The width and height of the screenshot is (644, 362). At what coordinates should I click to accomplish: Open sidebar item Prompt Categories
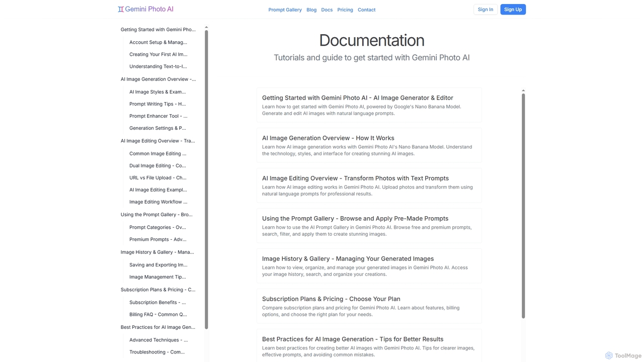click(157, 227)
